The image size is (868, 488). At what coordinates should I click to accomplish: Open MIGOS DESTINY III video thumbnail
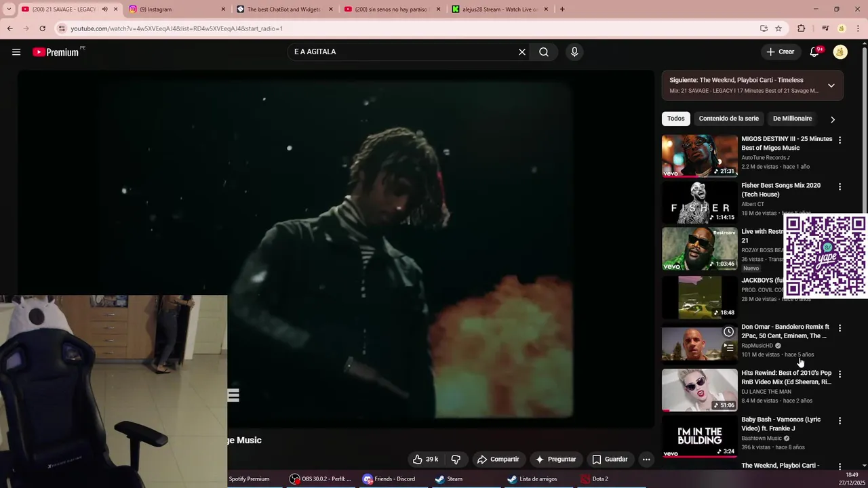click(699, 156)
